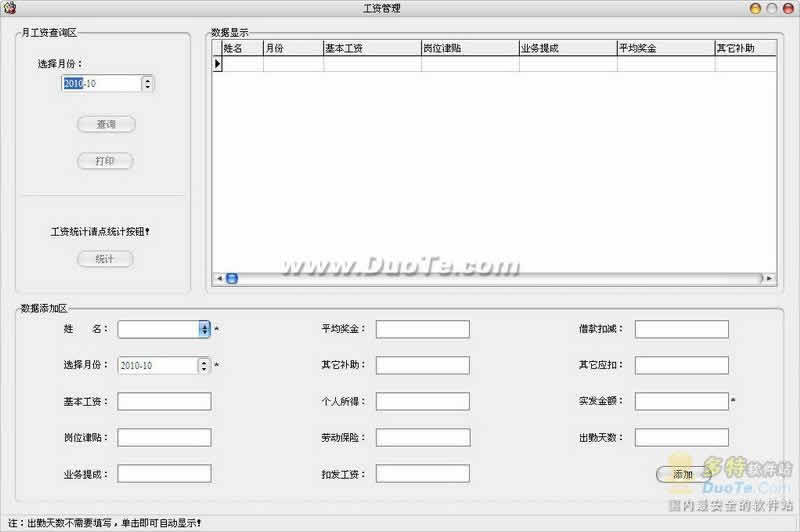
Task: Focus the 基本工资 input field
Action: (x=164, y=402)
